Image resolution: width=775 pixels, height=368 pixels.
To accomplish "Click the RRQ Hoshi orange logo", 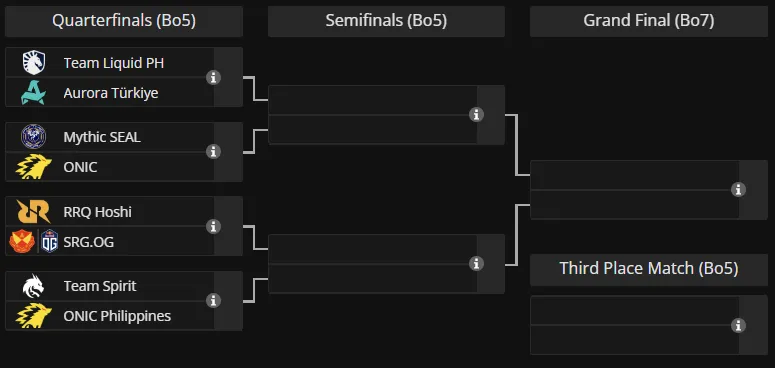I will click(x=34, y=211).
